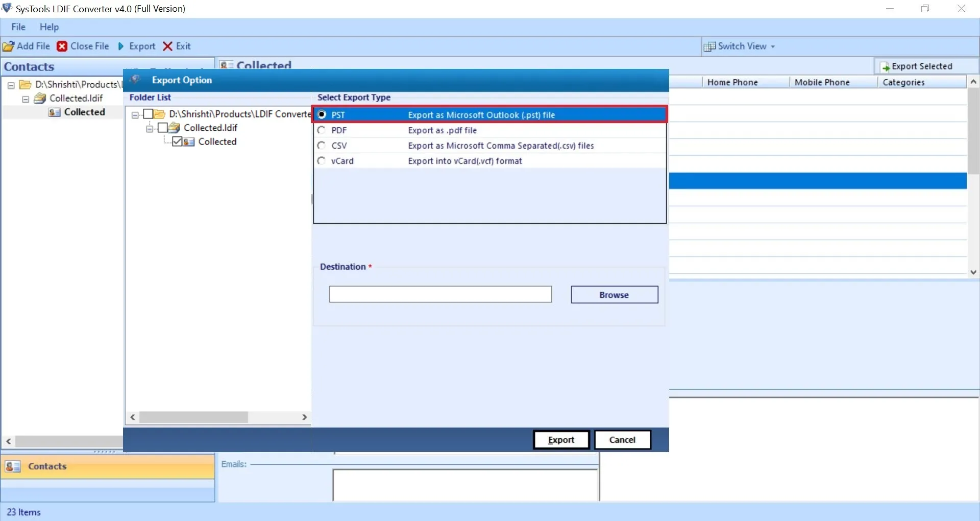
Task: Click the Export button in dialog footer
Action: click(x=561, y=440)
